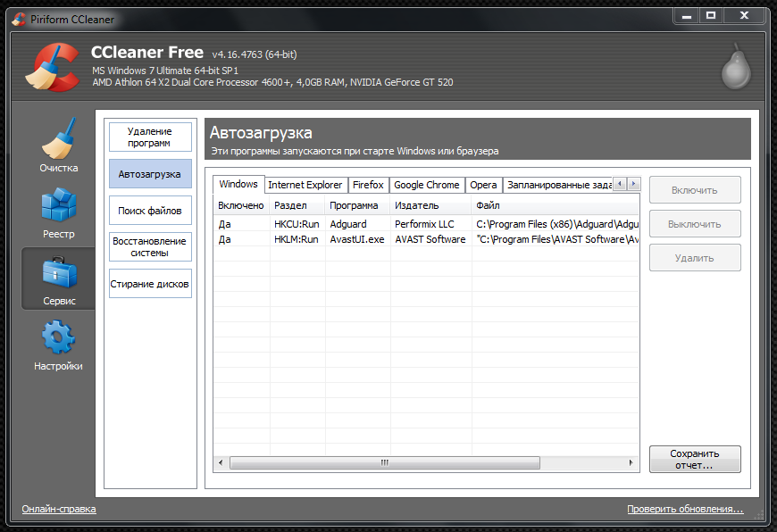777x532 pixels.
Task: Open Поиск файлов (File Finder) panel
Action: pyautogui.click(x=150, y=211)
